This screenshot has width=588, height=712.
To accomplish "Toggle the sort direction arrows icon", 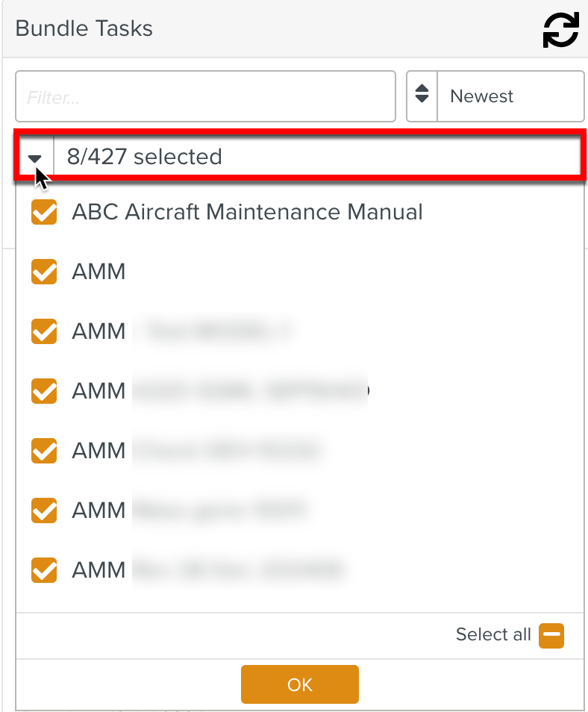I will coord(422,94).
